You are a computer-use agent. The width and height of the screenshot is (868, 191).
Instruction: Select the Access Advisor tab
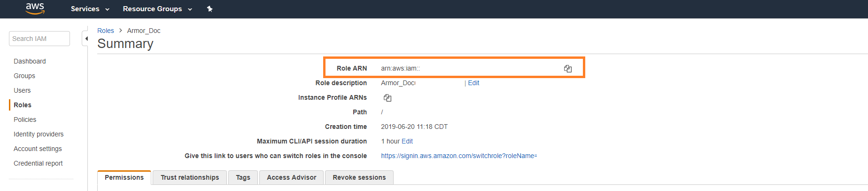point(291,177)
